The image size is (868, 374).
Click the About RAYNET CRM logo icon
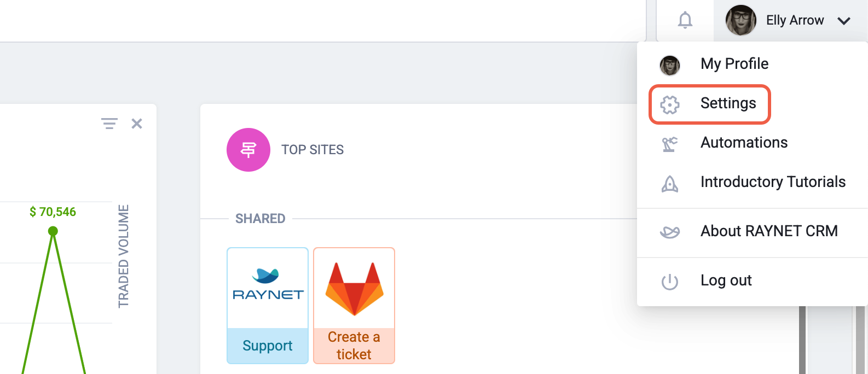(670, 232)
